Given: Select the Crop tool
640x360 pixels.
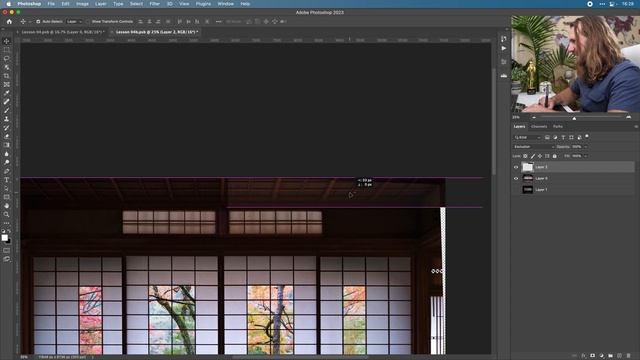Looking at the screenshot, I should pyautogui.click(x=7, y=76).
